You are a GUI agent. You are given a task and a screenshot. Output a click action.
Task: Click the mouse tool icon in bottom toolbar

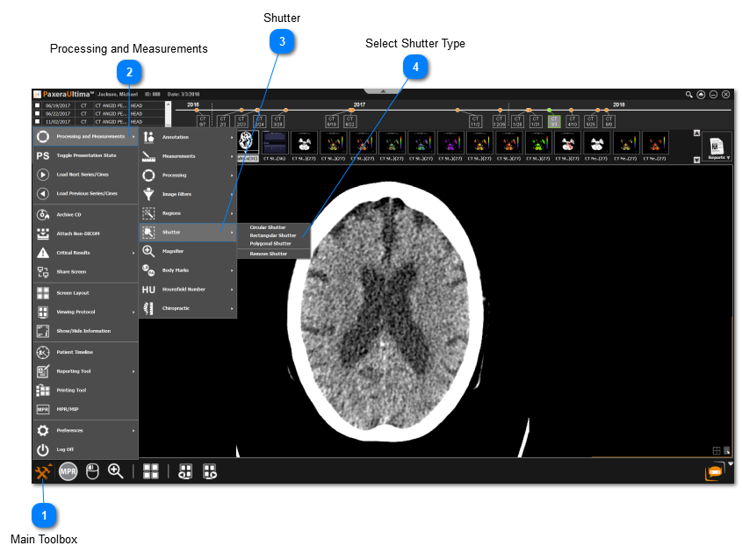pos(92,472)
